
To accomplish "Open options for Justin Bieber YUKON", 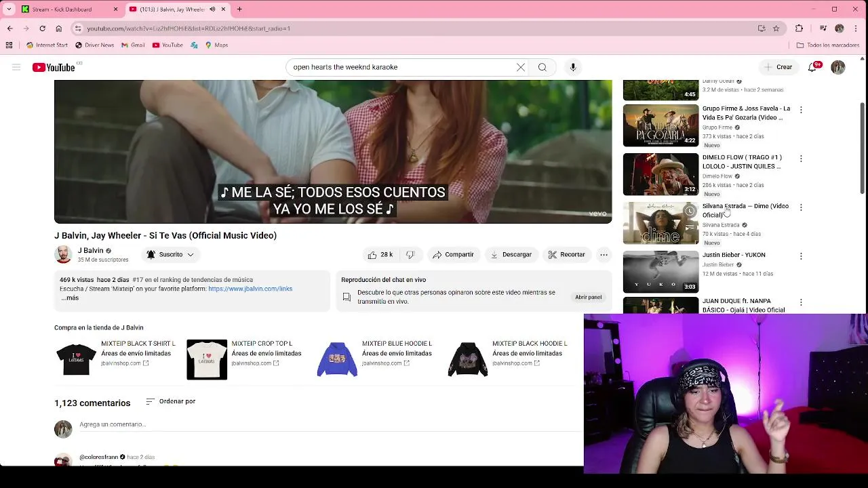I will click(801, 256).
